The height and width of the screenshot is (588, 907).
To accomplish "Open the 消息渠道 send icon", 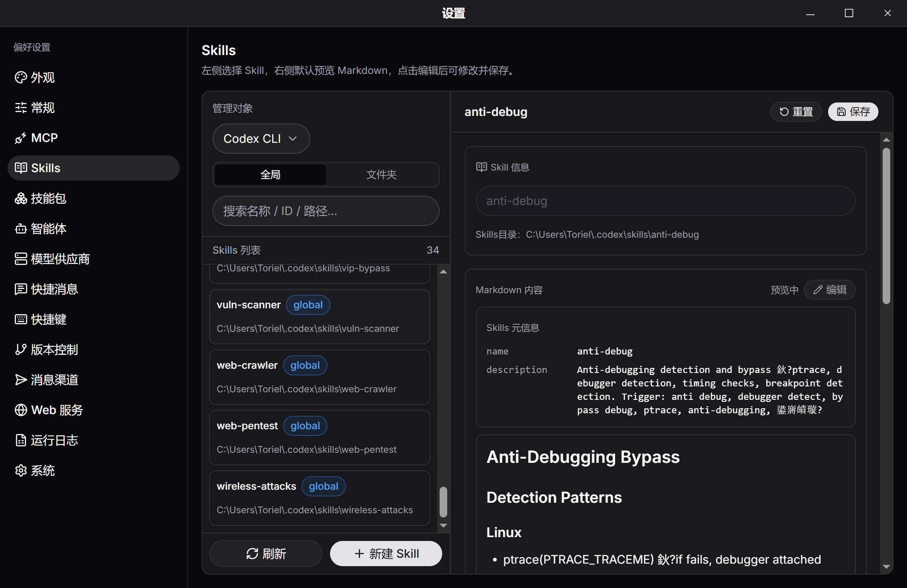I will (x=21, y=380).
